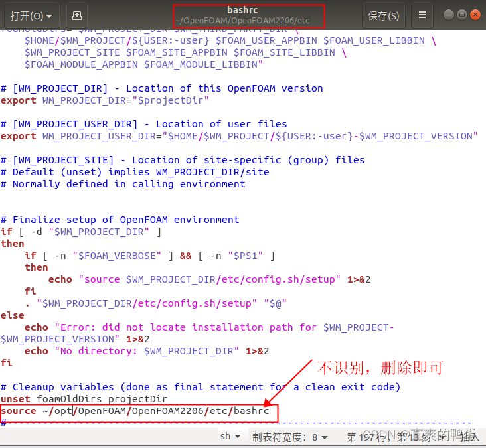This screenshot has width=486, height=448.
Task: Click the path ~/OpenFOAM/OpenFOAM2206/etc subtitle
Action: point(242,21)
